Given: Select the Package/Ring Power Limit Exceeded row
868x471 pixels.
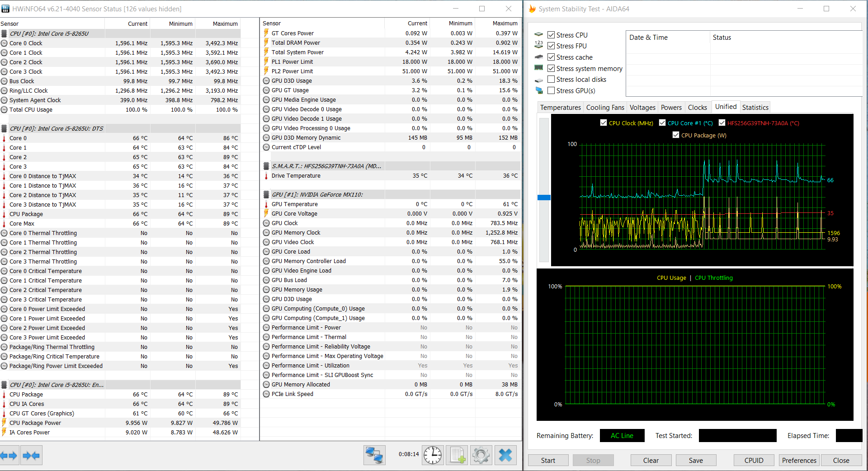Looking at the screenshot, I should pyautogui.click(x=120, y=366).
